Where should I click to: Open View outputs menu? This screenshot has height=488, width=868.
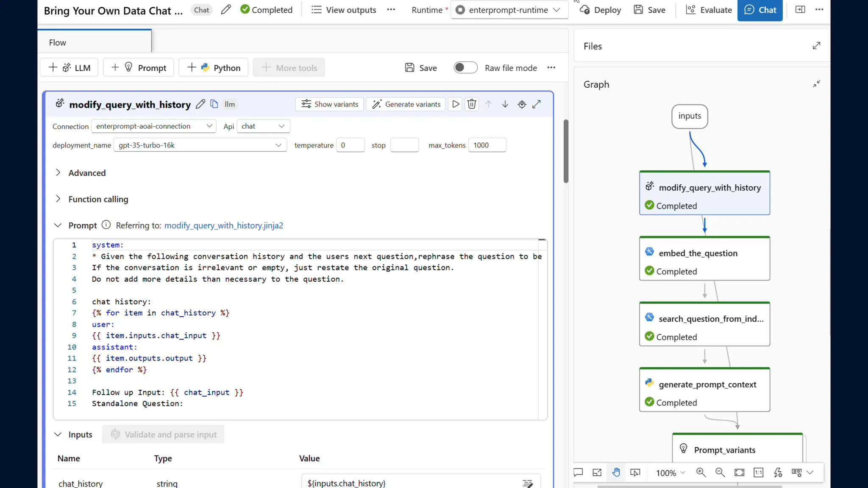coord(344,10)
